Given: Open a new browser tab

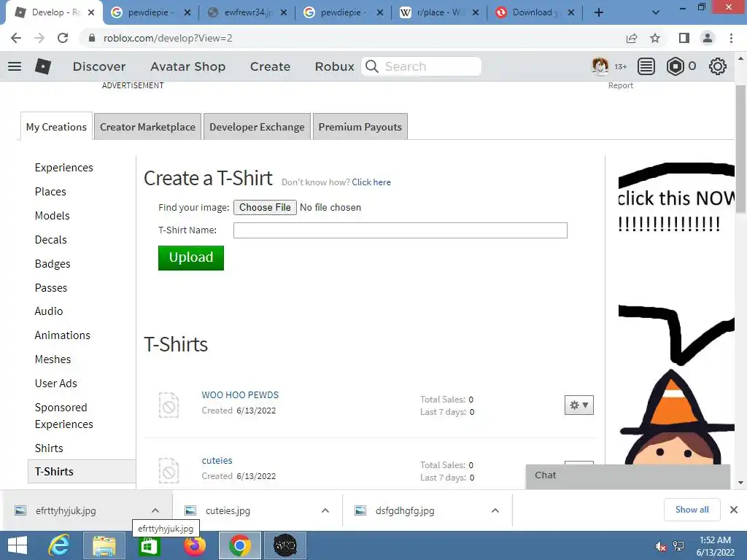Looking at the screenshot, I should (599, 12).
